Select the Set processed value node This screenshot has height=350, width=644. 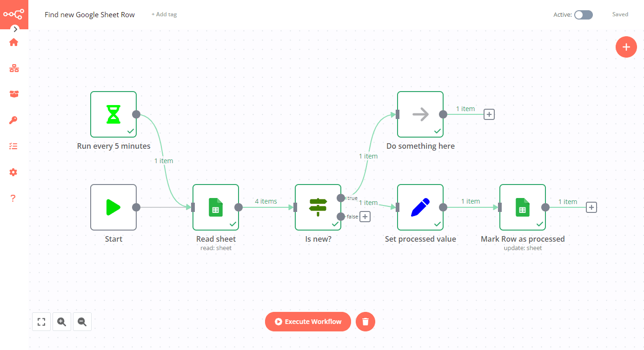[420, 207]
